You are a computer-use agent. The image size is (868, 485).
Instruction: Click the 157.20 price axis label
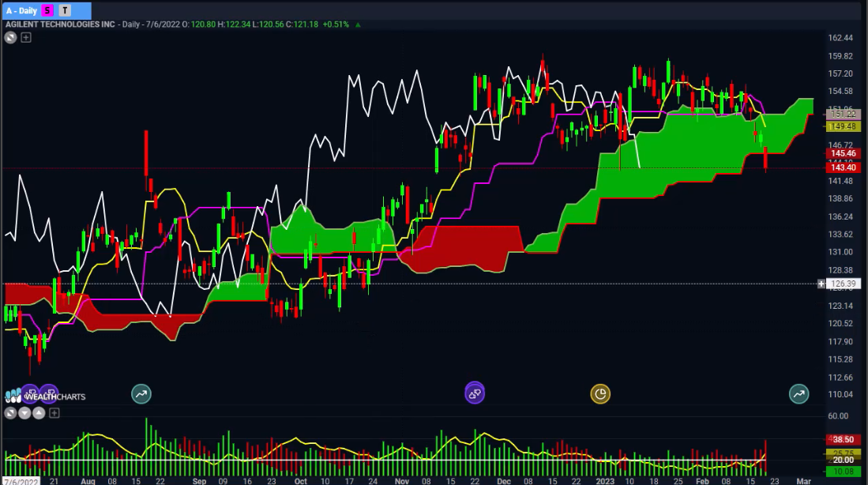pos(840,73)
